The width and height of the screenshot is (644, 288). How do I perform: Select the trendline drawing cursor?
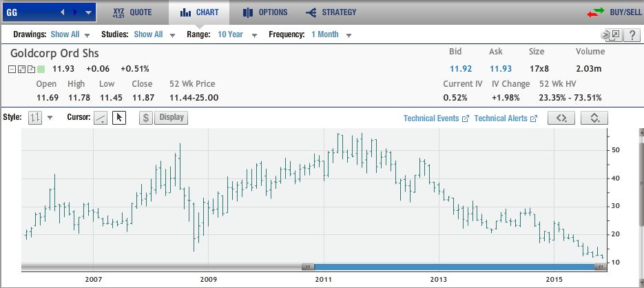pos(101,118)
